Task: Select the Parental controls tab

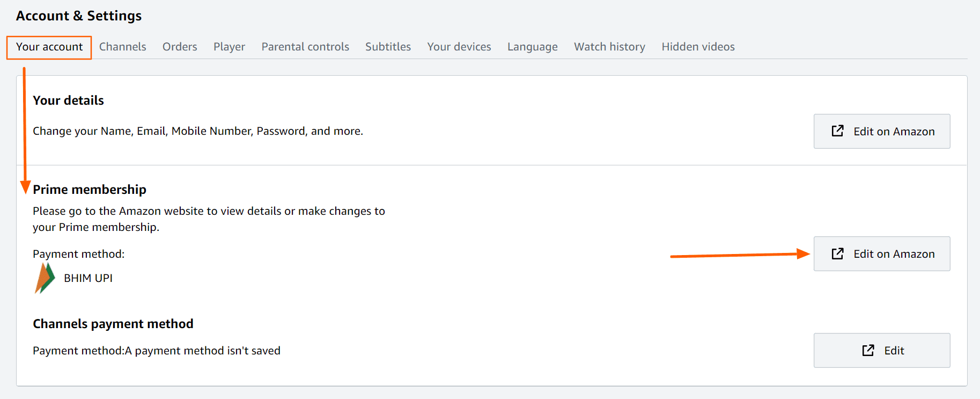Action: (x=305, y=47)
